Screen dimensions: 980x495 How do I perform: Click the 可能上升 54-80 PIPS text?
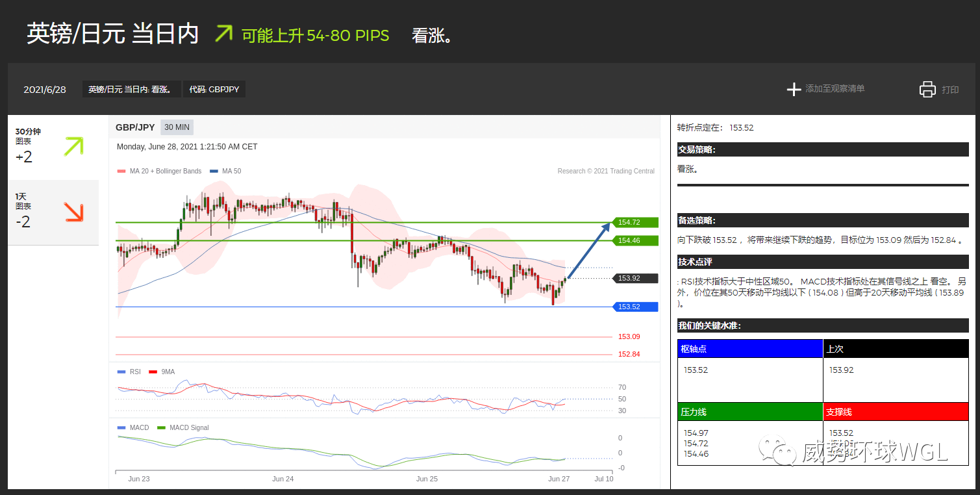pyautogui.click(x=316, y=35)
